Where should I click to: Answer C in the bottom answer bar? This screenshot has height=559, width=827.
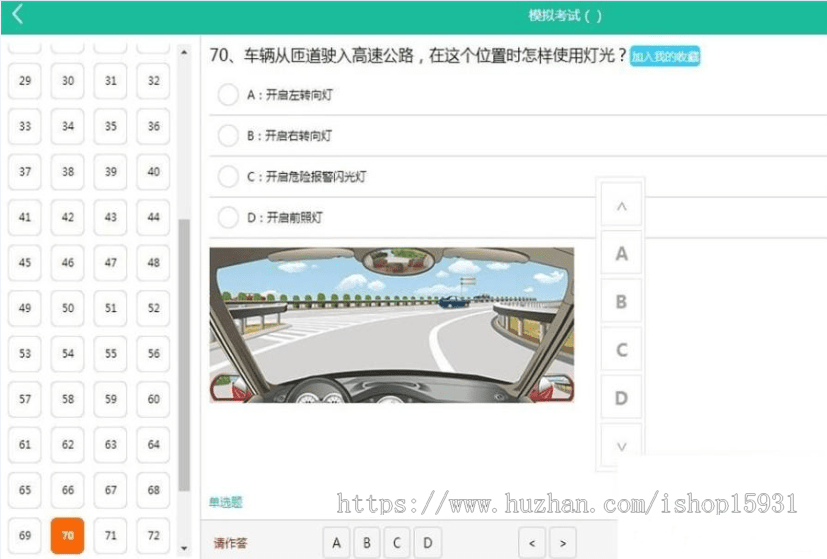(x=397, y=543)
